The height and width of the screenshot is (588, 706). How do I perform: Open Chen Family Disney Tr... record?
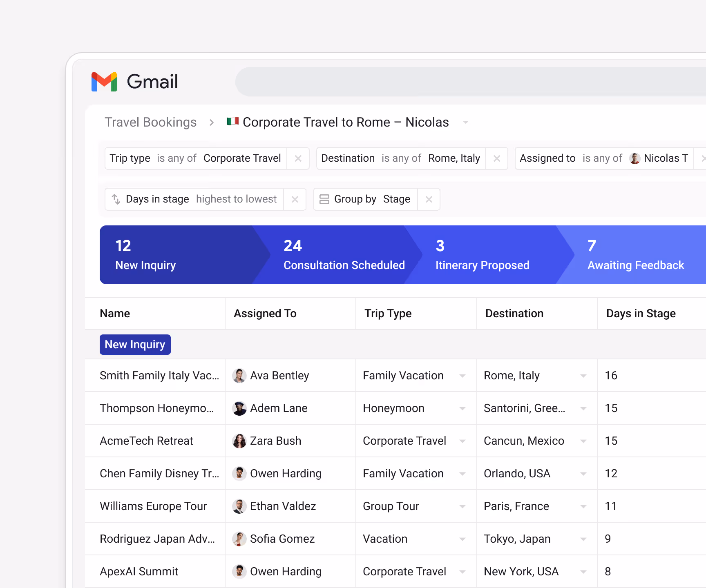[x=159, y=474]
